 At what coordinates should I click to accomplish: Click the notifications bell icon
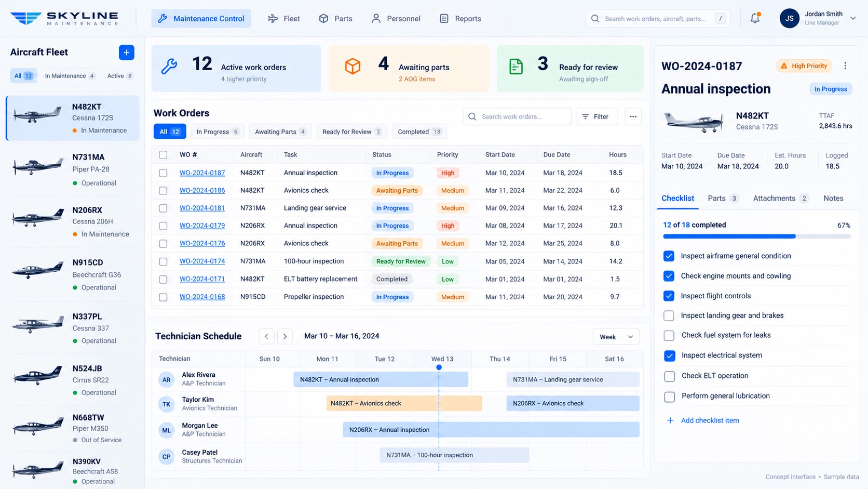(755, 18)
